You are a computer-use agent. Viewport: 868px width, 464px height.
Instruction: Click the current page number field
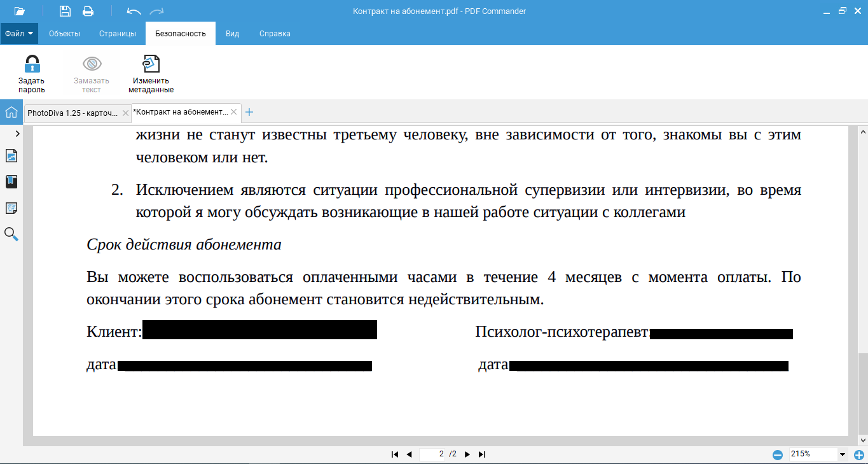(432, 454)
